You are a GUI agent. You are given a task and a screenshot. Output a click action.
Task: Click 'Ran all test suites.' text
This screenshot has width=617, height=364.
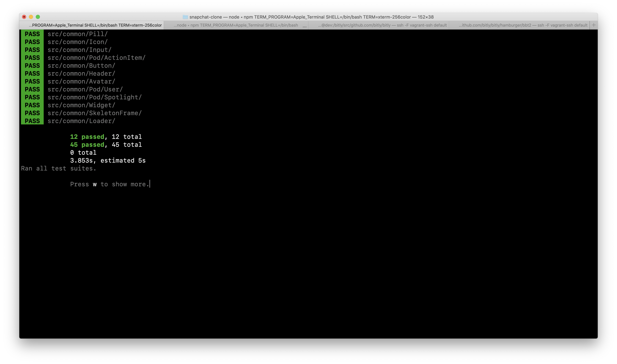pos(58,169)
